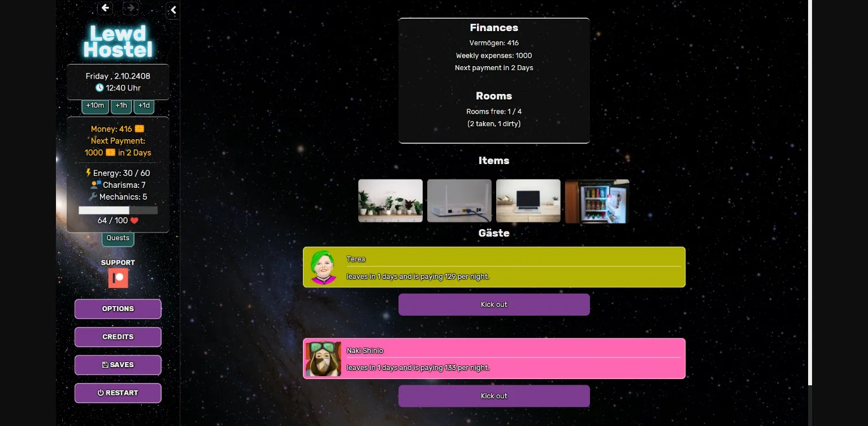The image size is (868, 426).
Task: Collapse the sidebar using the chevron
Action: 172,10
